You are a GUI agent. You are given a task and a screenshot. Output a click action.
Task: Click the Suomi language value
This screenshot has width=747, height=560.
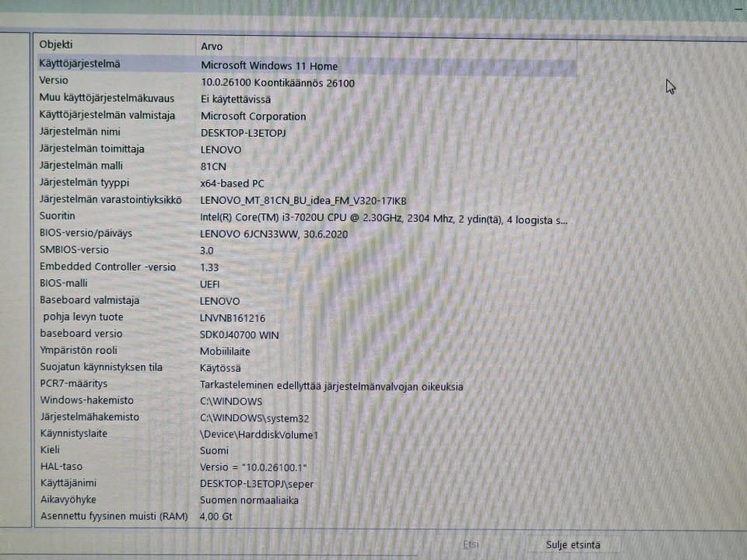[x=215, y=450]
